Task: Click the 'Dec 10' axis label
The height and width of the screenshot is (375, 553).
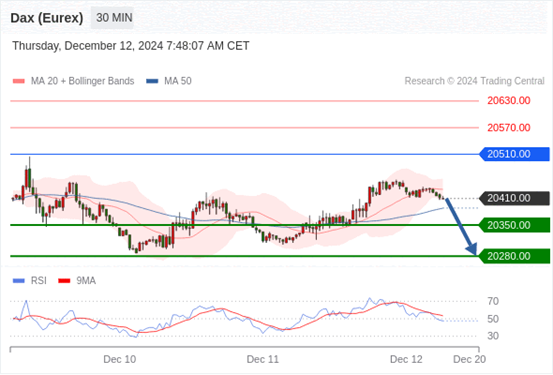Action: (x=120, y=359)
